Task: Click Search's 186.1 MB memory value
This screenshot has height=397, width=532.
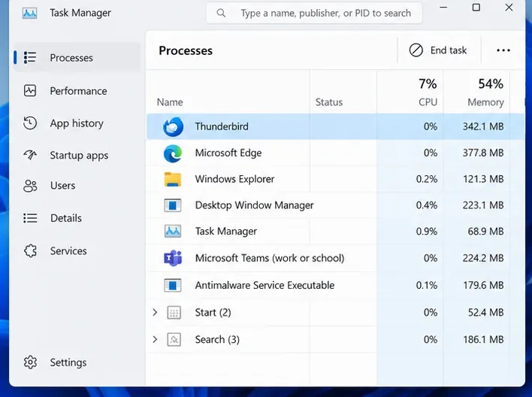Action: click(483, 340)
